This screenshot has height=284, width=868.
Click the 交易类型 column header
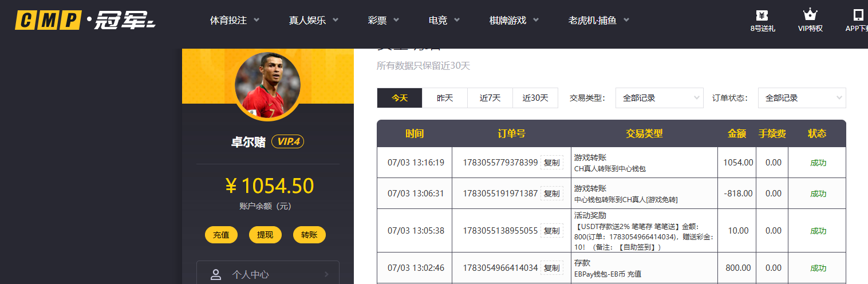[644, 133]
